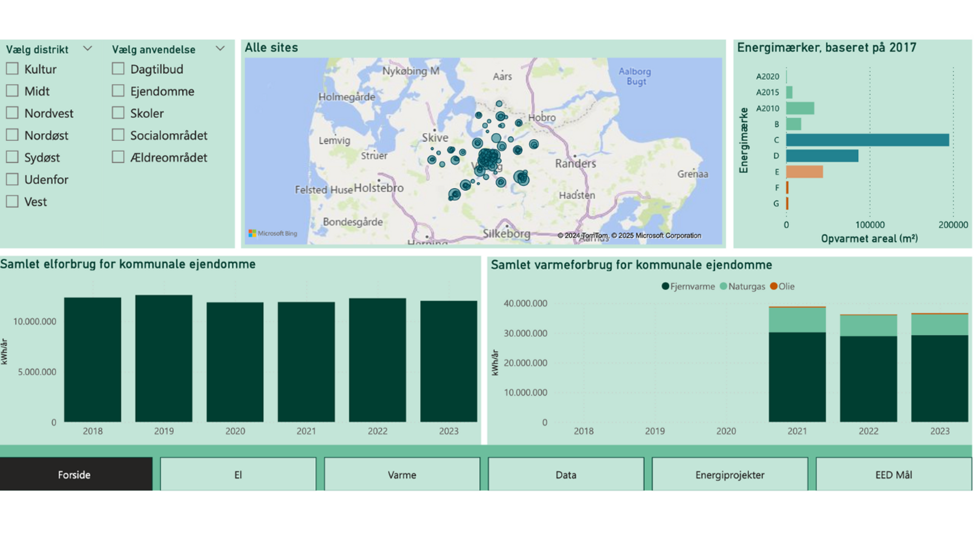Go to the Energiprojekter page
Image resolution: width=980 pixels, height=551 pixels.
click(729, 474)
